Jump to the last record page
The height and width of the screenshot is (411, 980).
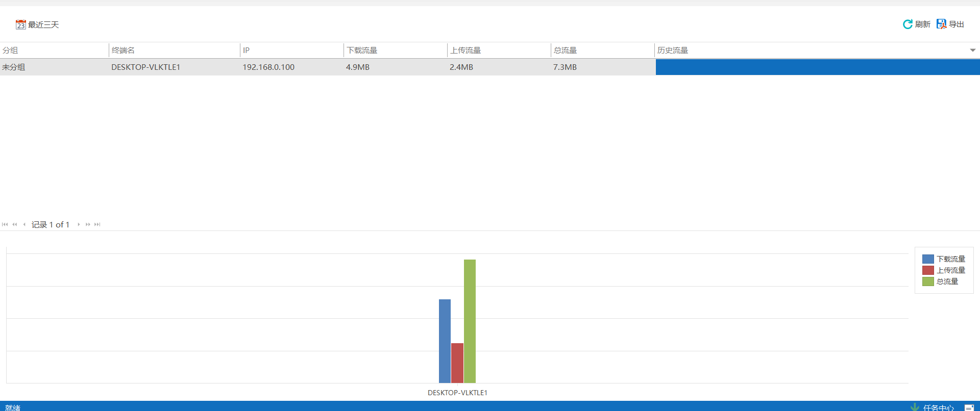(97, 224)
